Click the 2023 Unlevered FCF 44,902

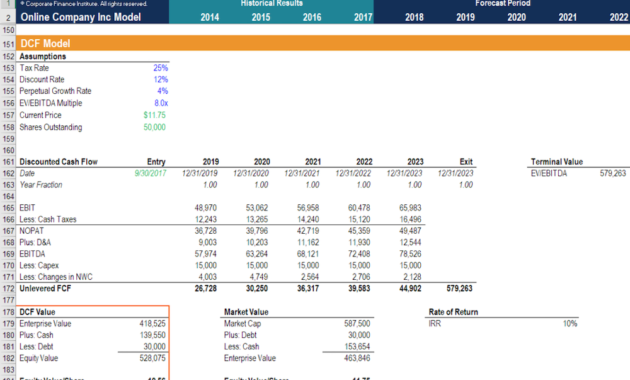410,288
